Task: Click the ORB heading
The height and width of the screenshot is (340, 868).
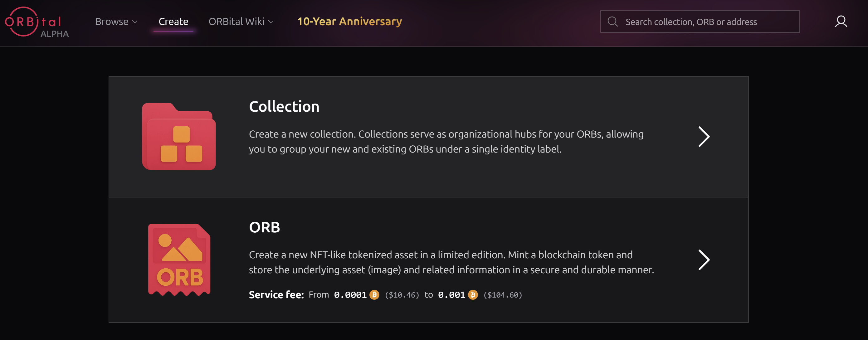Action: click(264, 227)
